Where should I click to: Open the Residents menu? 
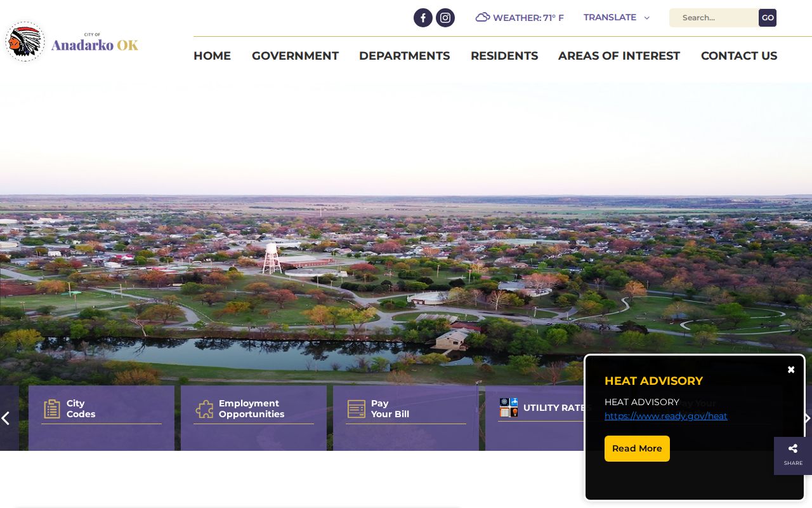504,56
